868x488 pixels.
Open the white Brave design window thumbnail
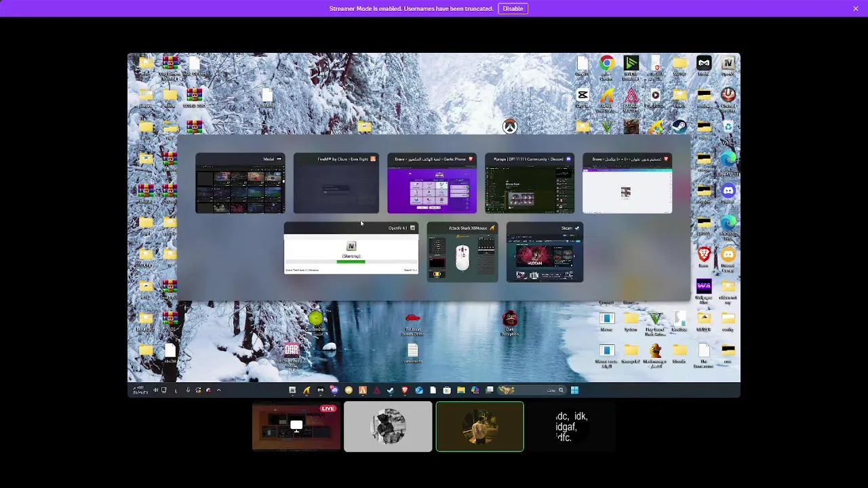coord(627,184)
